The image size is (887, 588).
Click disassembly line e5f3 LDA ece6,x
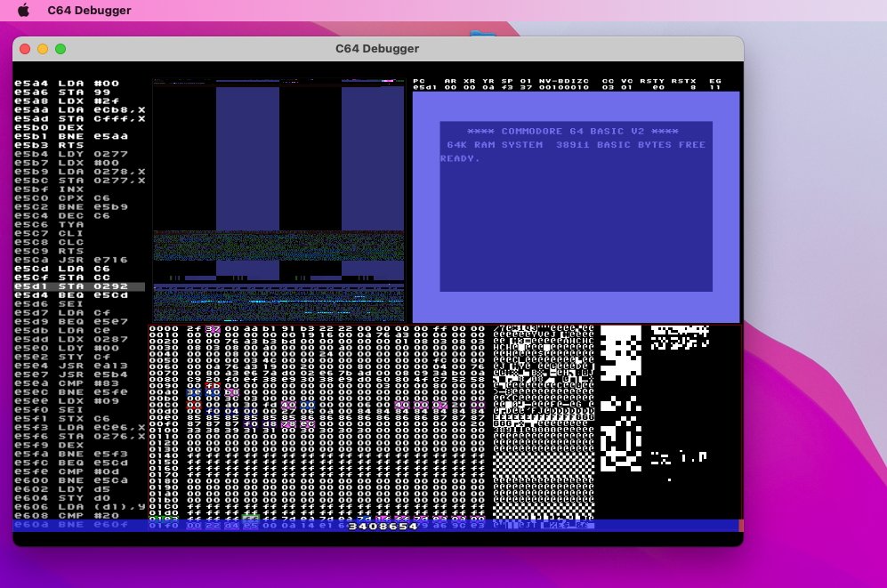tap(80, 427)
